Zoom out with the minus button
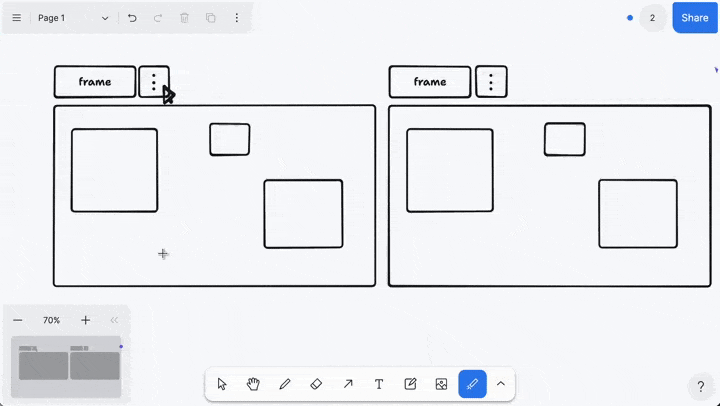 (18, 320)
